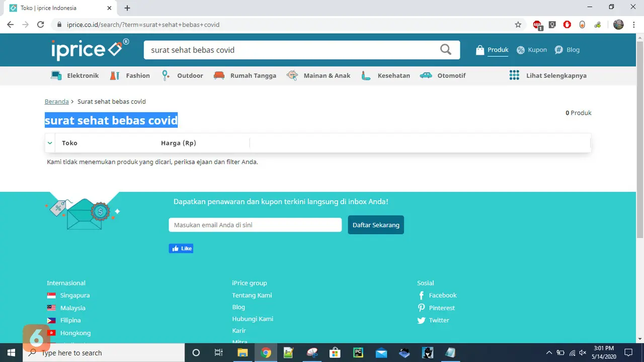The image size is (644, 362).
Task: Click the Harga (Rp) column header
Action: (178, 143)
